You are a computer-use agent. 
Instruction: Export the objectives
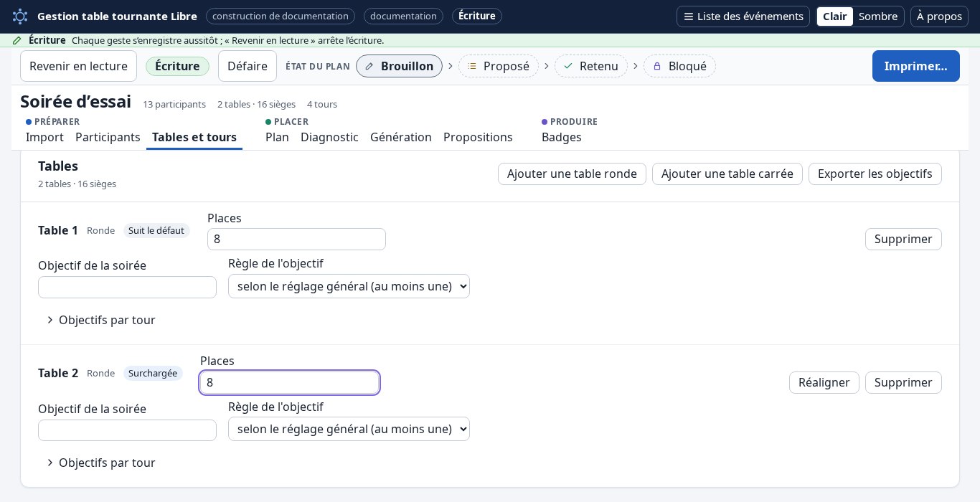875,174
